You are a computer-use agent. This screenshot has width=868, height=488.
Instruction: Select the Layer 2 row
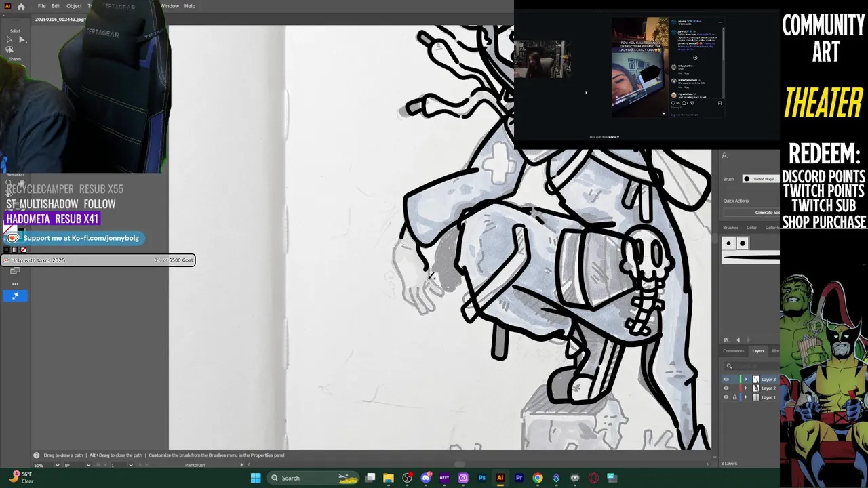(x=751, y=388)
